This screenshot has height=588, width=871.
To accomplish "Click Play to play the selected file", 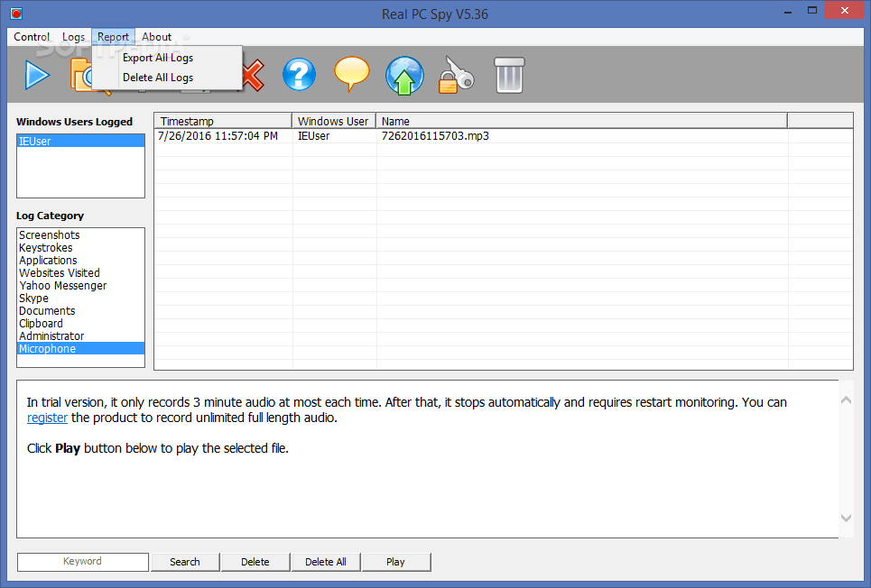I will click(x=395, y=562).
